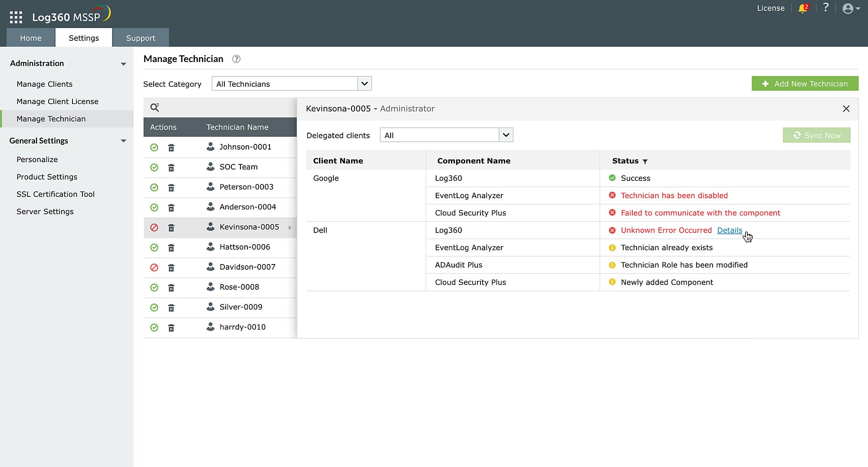
Task: Disable technician Silver-0009
Action: pyautogui.click(x=154, y=307)
